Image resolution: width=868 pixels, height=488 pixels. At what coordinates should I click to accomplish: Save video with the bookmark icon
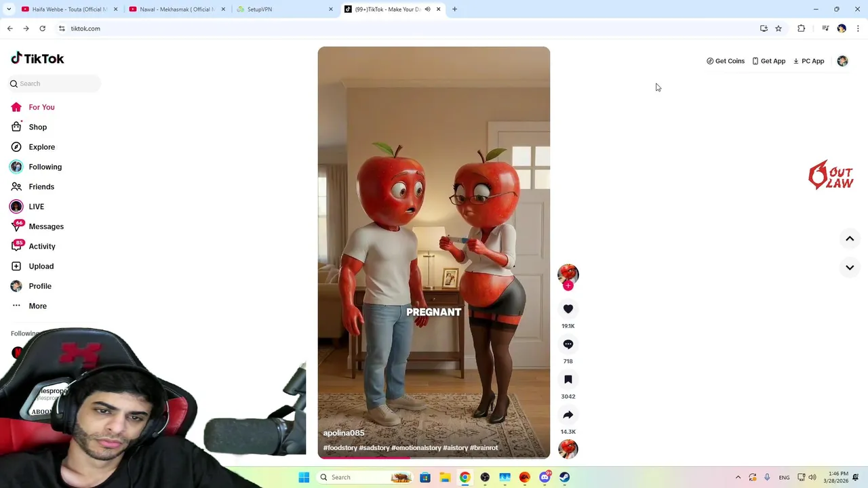tap(568, 380)
